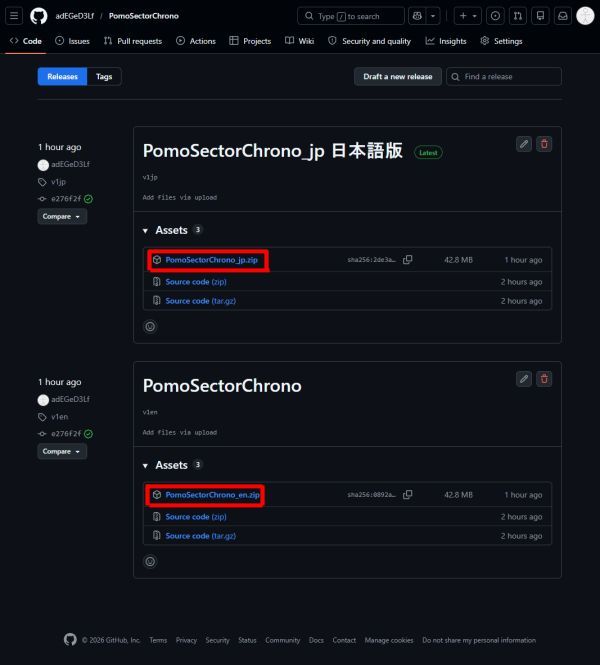Open the Terms footer link

point(158,640)
